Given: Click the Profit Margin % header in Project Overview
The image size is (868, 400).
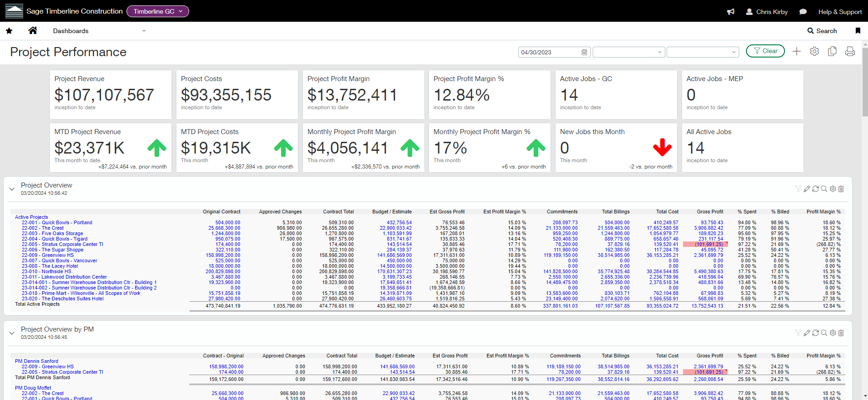Looking at the screenshot, I should pos(824,212).
